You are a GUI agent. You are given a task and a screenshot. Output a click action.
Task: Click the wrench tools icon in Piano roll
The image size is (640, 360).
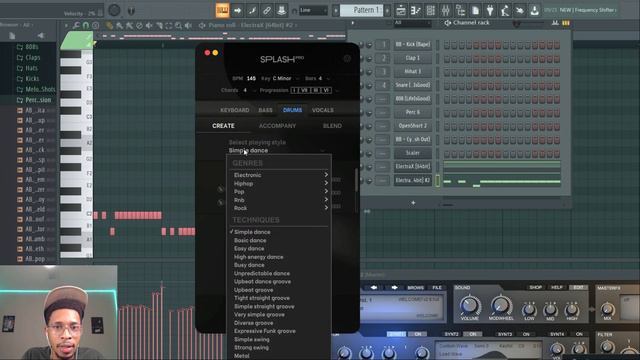pyautogui.click(x=76, y=25)
